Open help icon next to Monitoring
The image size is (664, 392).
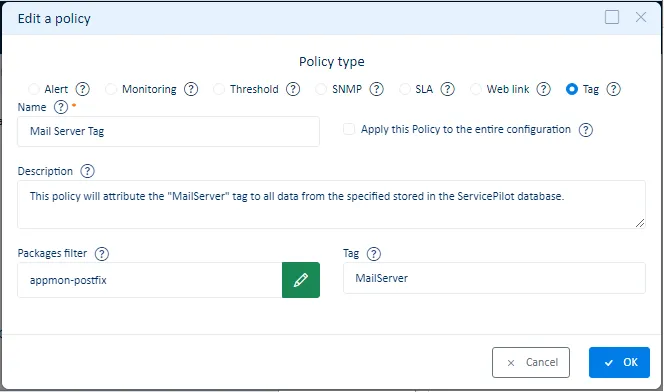click(191, 89)
